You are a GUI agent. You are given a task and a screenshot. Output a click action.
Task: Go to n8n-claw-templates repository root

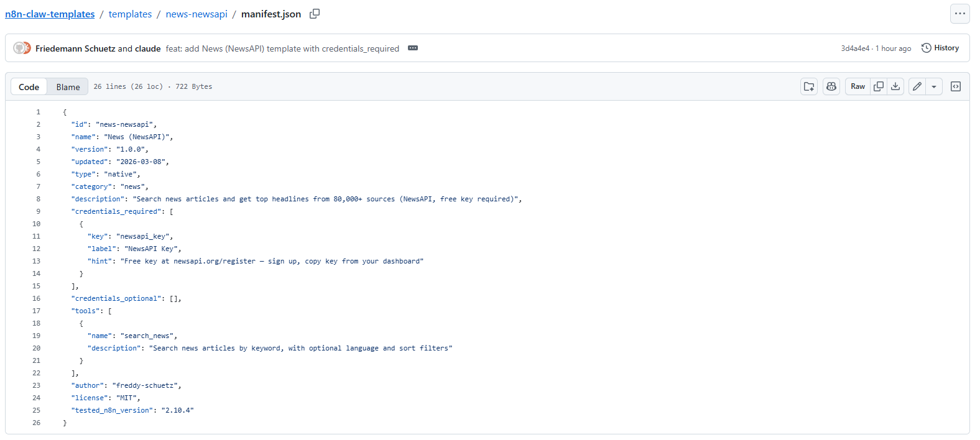50,14
